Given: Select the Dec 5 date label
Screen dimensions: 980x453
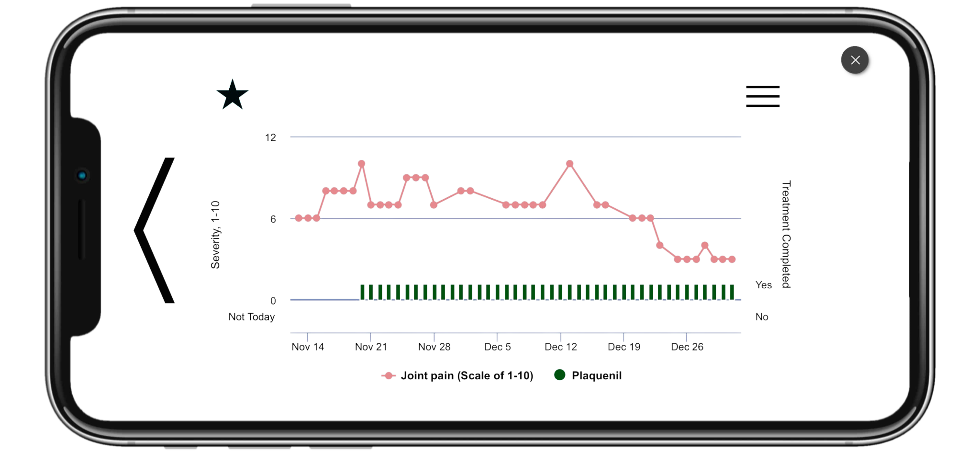Looking at the screenshot, I should tap(498, 346).
